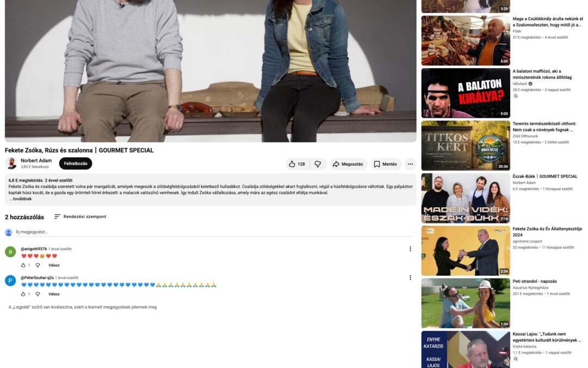Click the Írj megjegyzést comment field
588x368 pixels.
pos(213,232)
